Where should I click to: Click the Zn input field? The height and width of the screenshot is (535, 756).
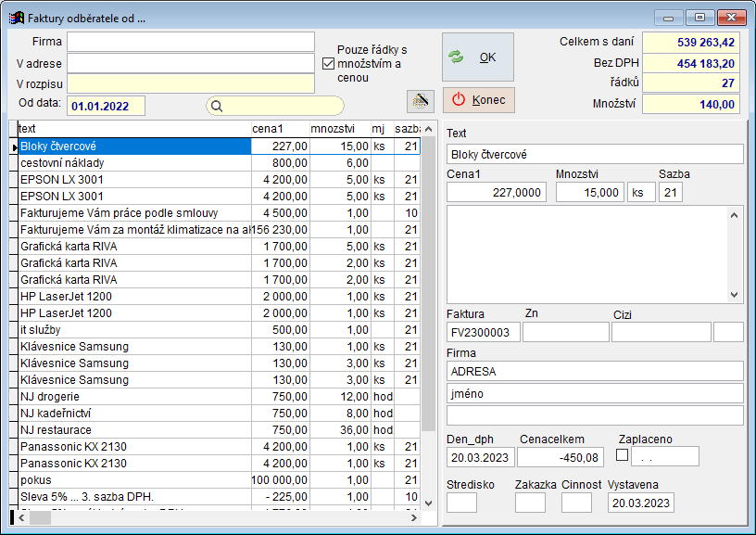click(566, 332)
